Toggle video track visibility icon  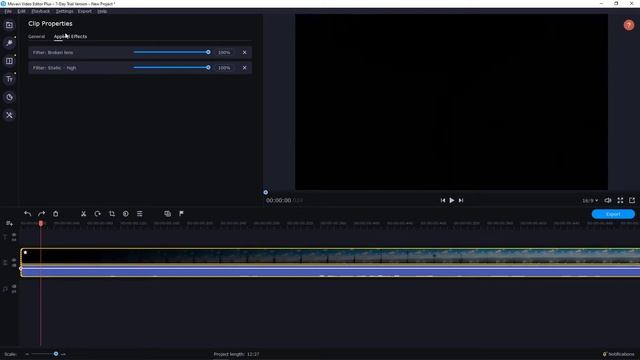(14, 260)
